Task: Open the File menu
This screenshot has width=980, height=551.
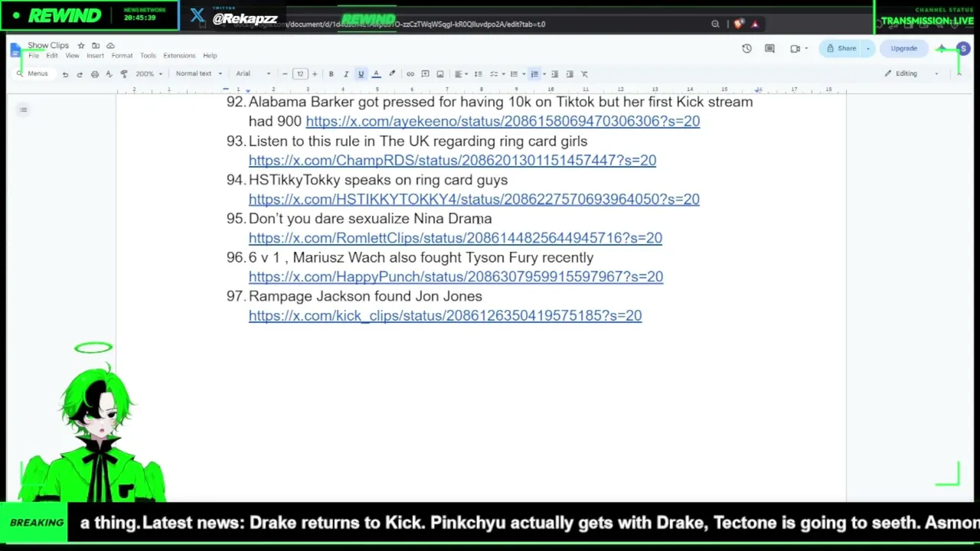Action: click(x=34, y=56)
